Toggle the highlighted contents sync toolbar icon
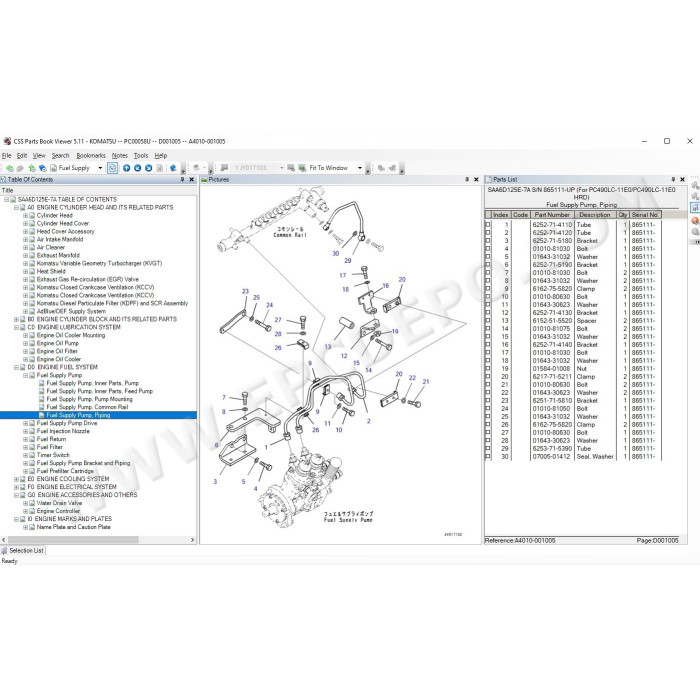700x700 pixels. click(x=112, y=168)
